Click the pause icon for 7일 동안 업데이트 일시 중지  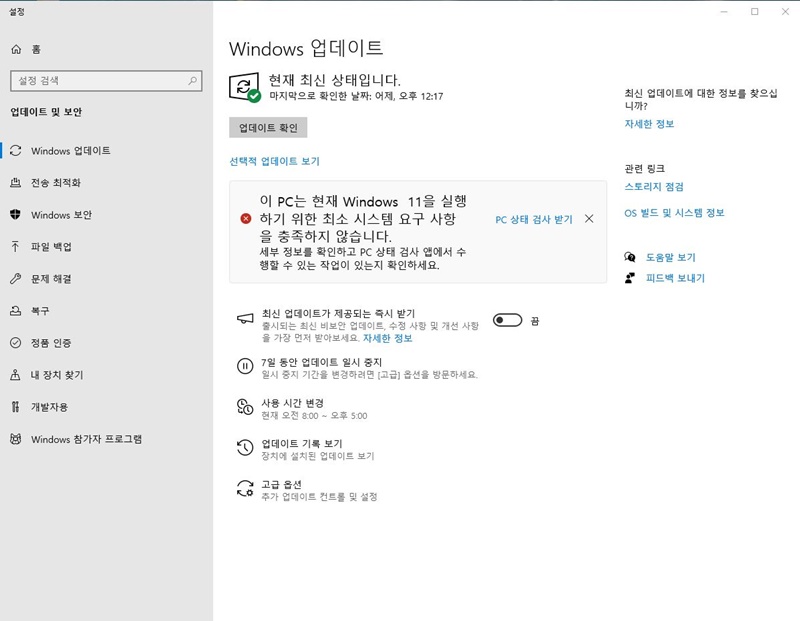[245, 366]
